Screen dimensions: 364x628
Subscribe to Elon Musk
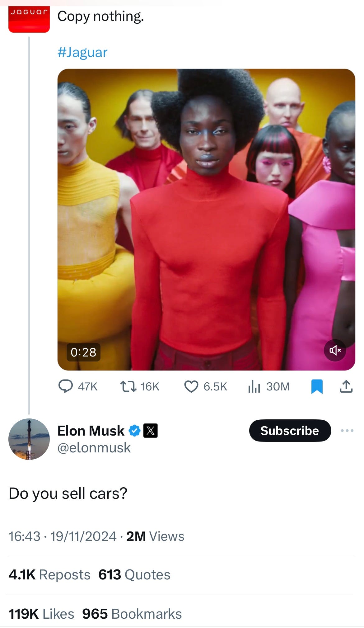(290, 431)
